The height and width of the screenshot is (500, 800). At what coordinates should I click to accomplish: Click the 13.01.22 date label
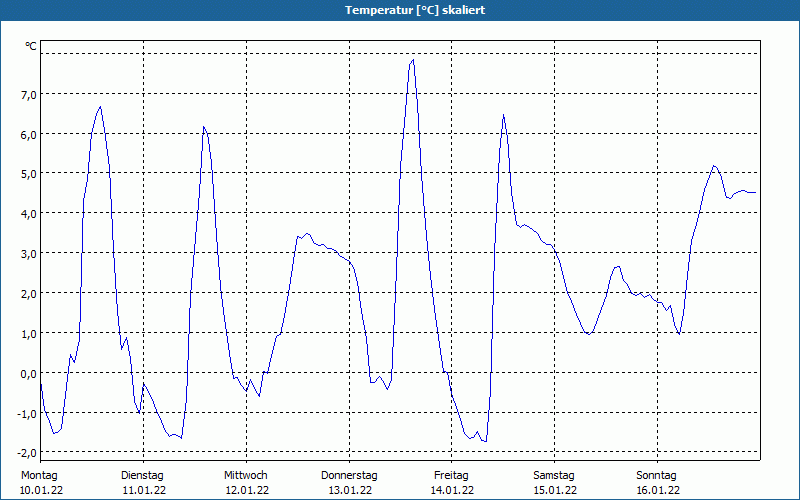tap(350, 490)
